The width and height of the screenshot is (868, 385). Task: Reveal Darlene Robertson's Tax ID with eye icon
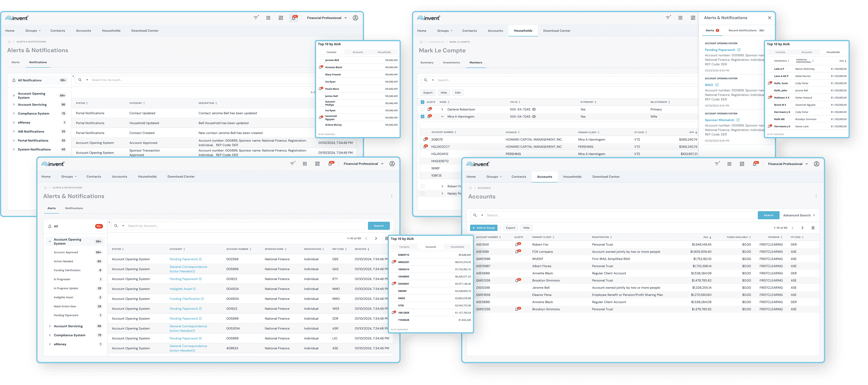point(534,110)
